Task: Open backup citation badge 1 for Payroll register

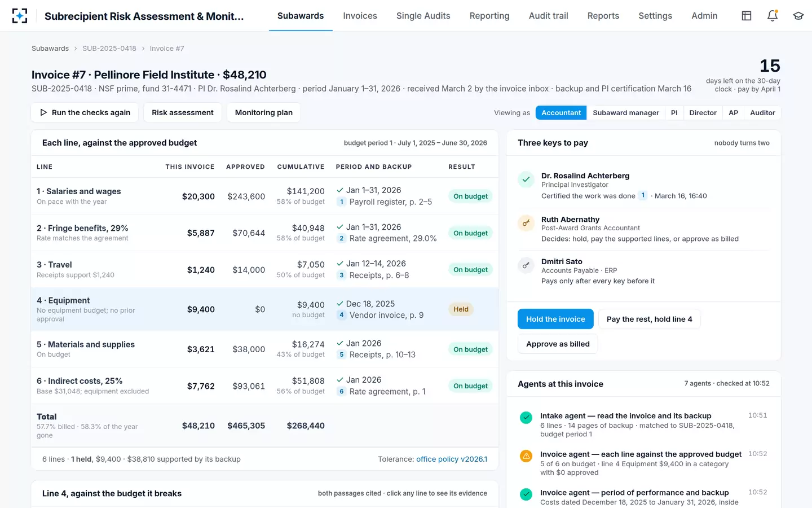Action: point(342,202)
